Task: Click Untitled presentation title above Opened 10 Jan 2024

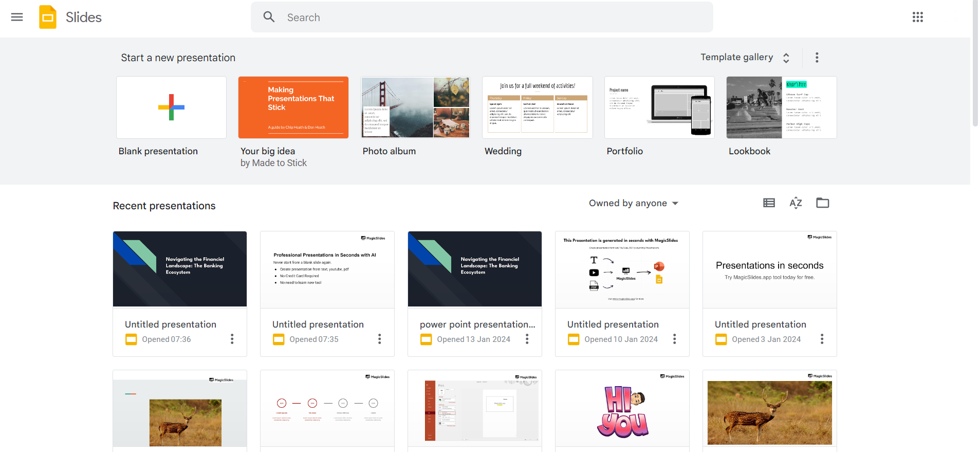Action: point(613,324)
